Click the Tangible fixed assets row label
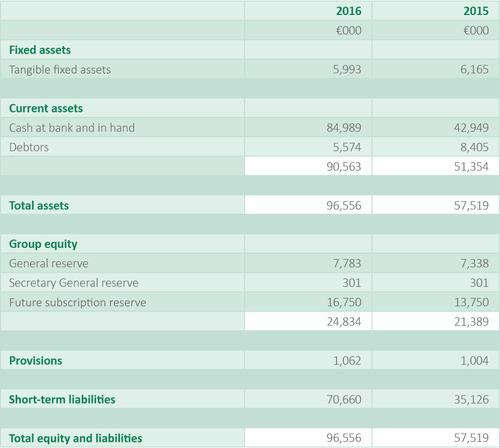The width and height of the screenshot is (500, 448). (x=60, y=69)
